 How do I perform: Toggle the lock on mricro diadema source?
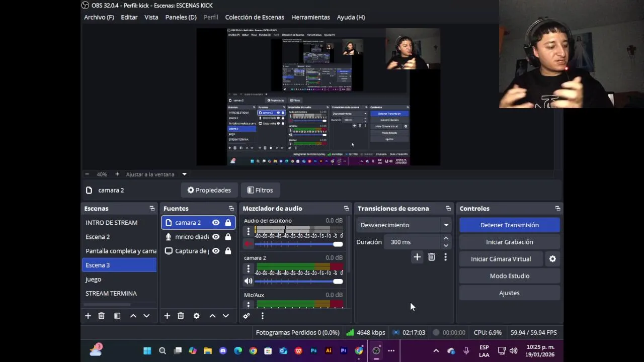click(x=228, y=237)
